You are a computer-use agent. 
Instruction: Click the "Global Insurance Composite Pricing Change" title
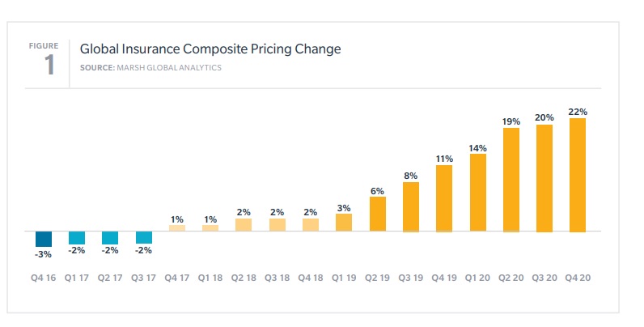pos(210,49)
